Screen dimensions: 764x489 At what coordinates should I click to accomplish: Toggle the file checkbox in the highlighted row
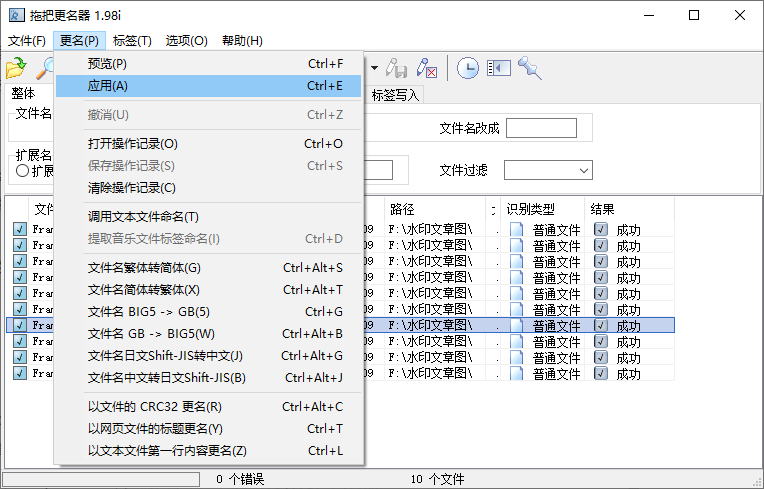point(20,325)
